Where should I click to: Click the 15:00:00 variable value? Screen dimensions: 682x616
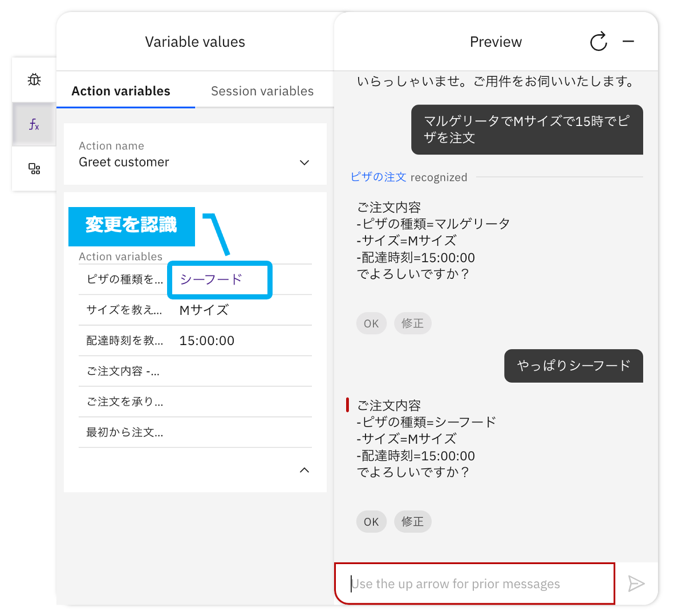pyautogui.click(x=207, y=340)
